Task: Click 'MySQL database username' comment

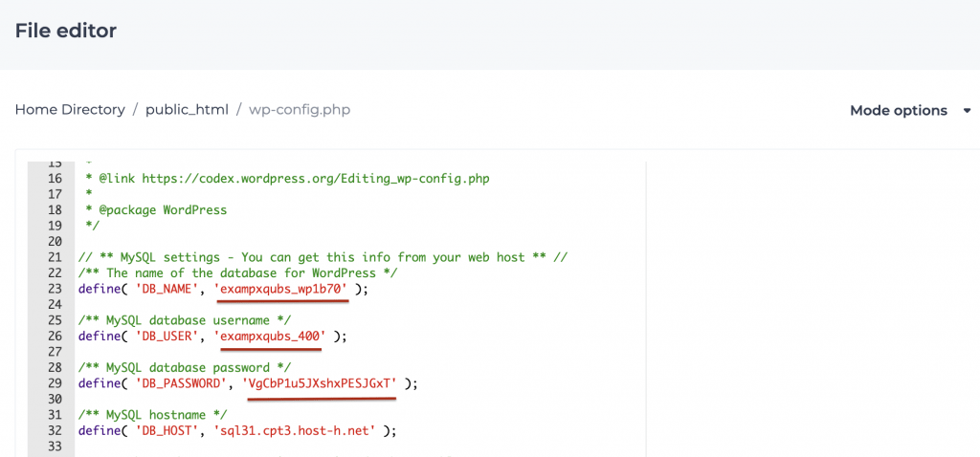Action: (x=185, y=320)
